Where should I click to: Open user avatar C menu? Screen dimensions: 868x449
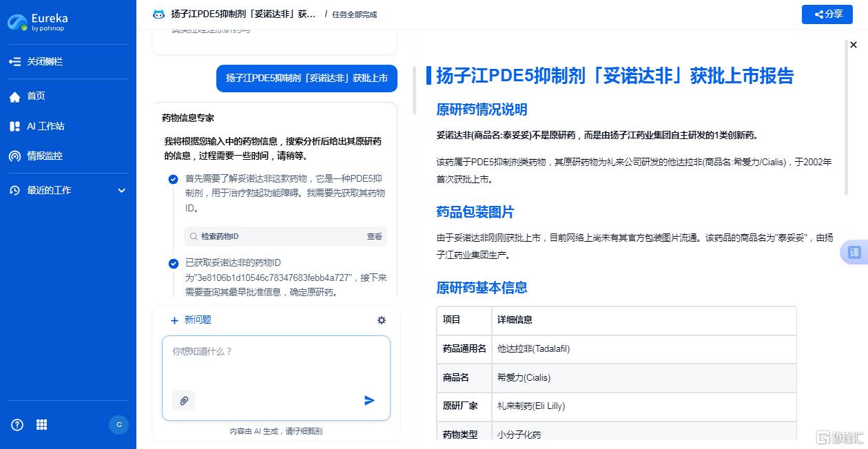click(118, 424)
